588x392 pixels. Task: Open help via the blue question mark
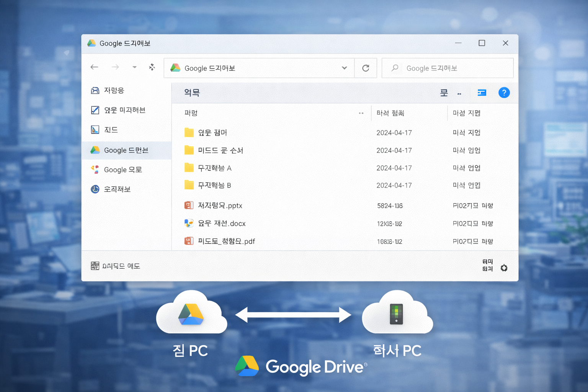504,93
